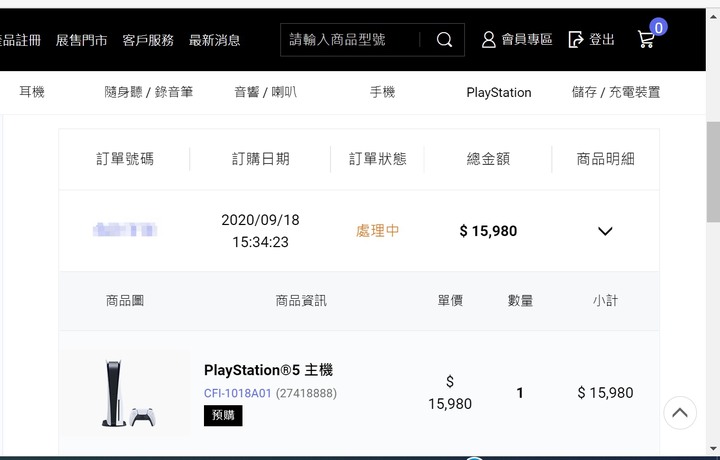
Task: Click the cart item count badge
Action: (x=658, y=28)
